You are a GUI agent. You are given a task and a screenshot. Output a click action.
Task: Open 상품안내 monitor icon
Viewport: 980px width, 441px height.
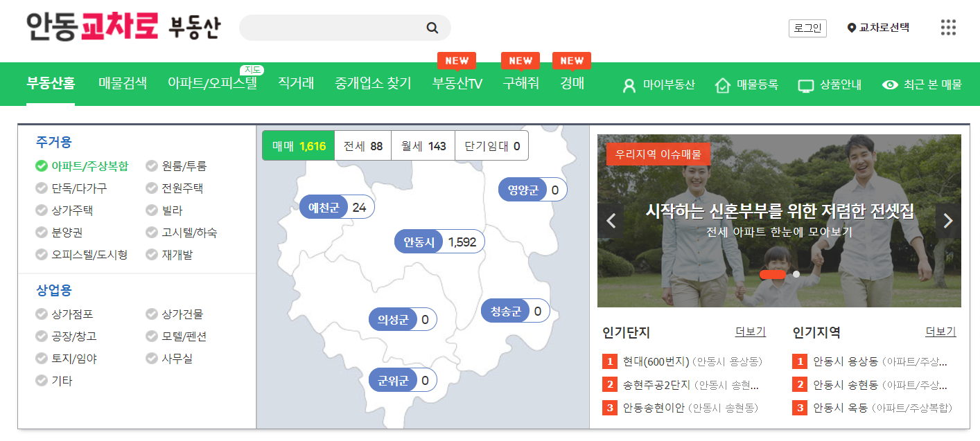805,85
